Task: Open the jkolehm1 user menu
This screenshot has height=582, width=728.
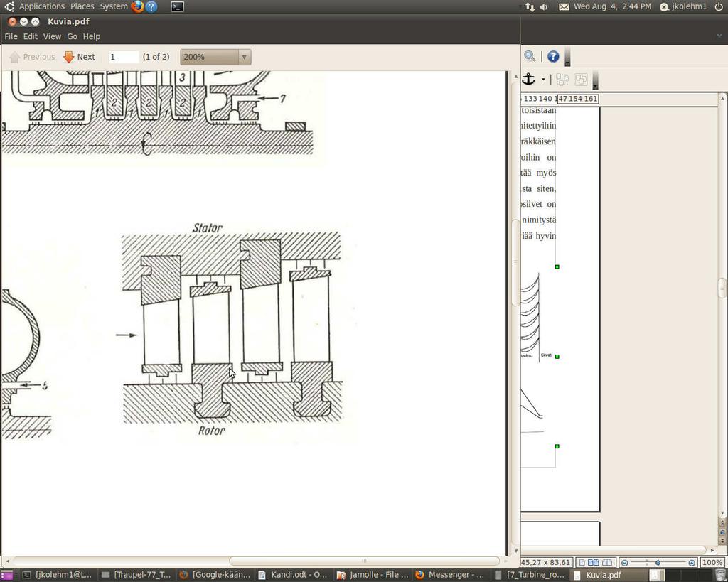Action: pos(683,6)
